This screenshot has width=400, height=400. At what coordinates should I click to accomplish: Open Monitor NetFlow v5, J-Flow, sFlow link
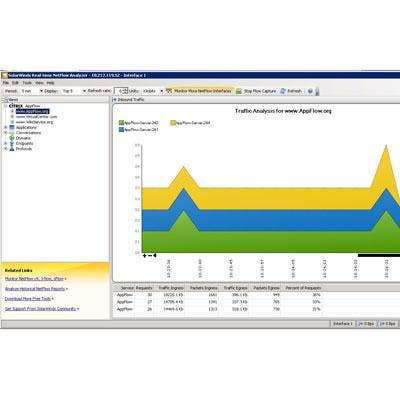click(34, 279)
